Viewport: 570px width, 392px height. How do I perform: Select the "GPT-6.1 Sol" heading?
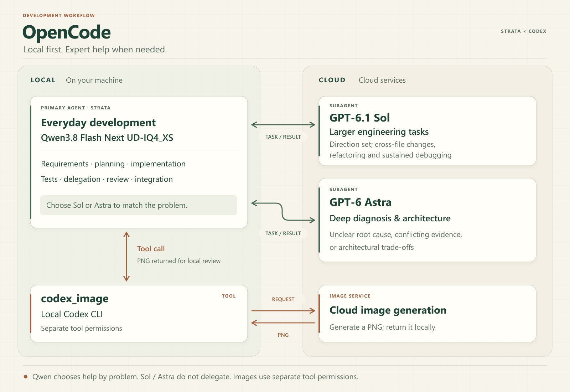point(360,118)
